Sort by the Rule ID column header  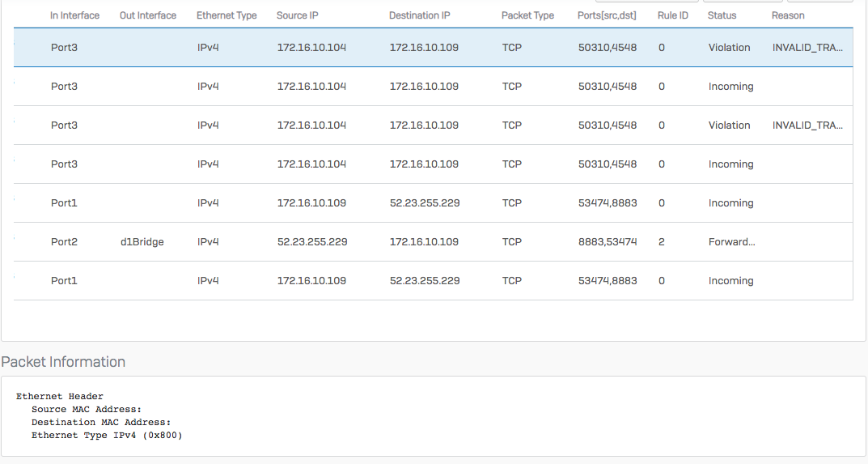pos(672,15)
